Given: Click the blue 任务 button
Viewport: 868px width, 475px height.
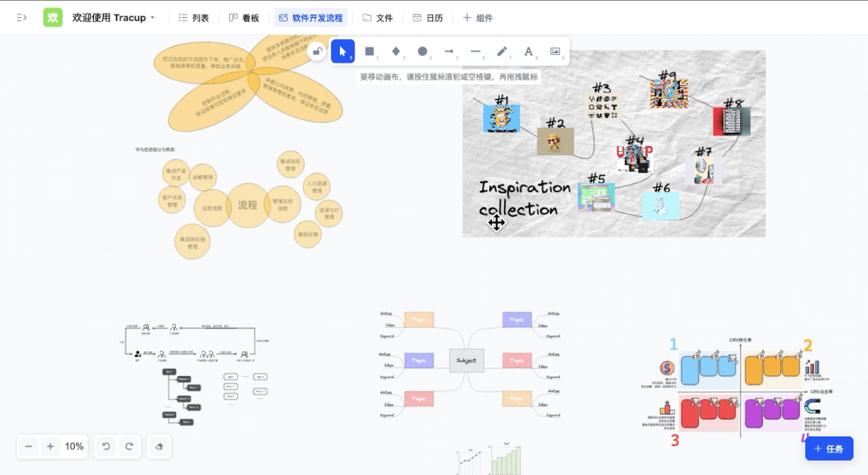Looking at the screenshot, I should pos(829,448).
